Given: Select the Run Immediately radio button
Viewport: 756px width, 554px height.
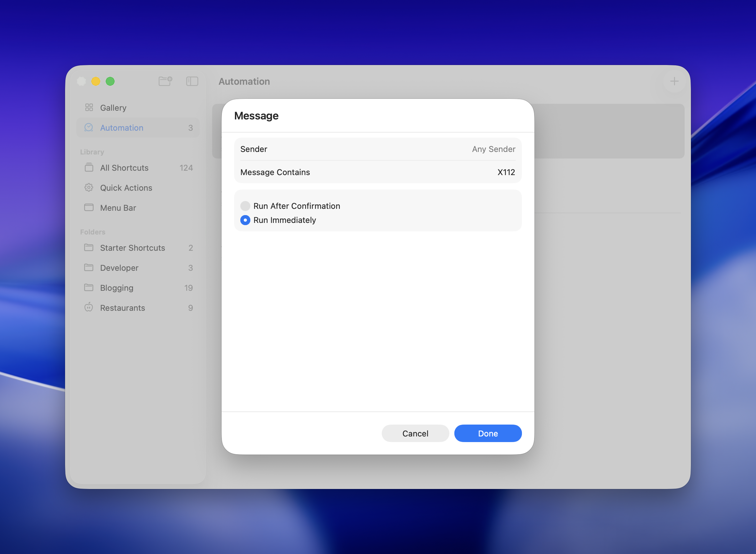Looking at the screenshot, I should coord(245,220).
